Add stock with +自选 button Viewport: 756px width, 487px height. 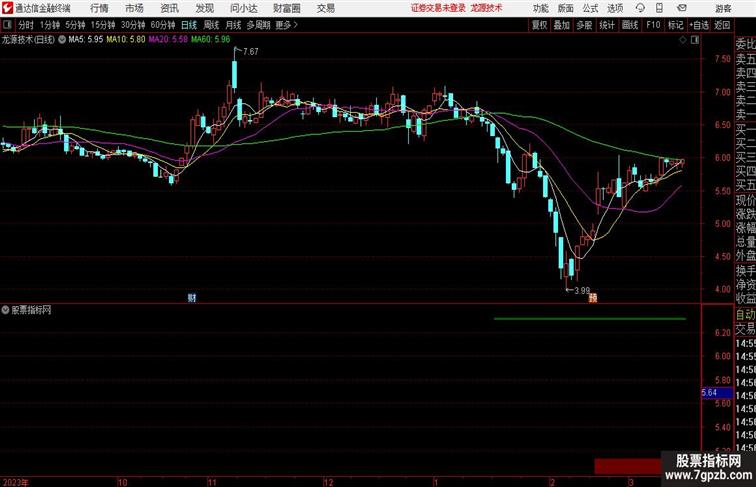699,25
